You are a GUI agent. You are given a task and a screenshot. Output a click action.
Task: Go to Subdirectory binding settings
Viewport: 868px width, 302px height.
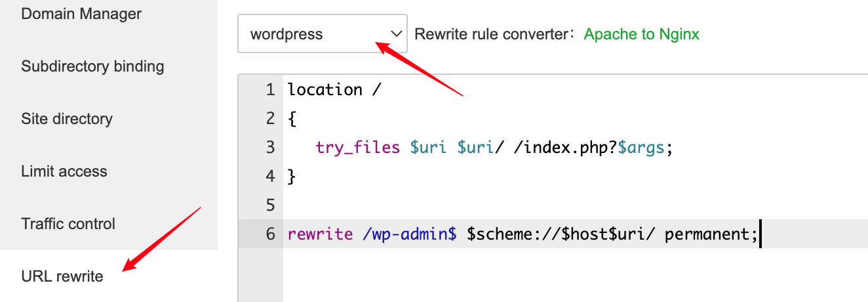coord(92,66)
